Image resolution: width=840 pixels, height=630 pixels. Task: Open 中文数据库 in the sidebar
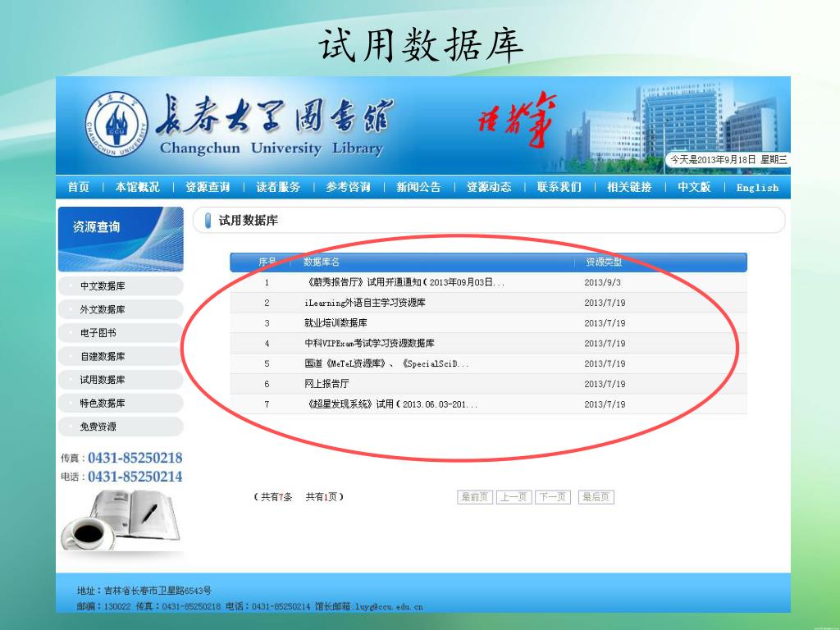(121, 286)
